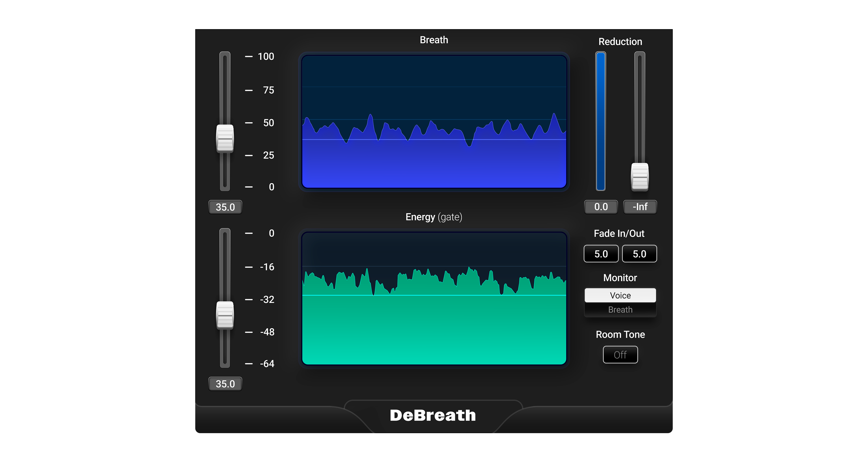Click the Reduction section label
The height and width of the screenshot is (462, 868).
[620, 42]
